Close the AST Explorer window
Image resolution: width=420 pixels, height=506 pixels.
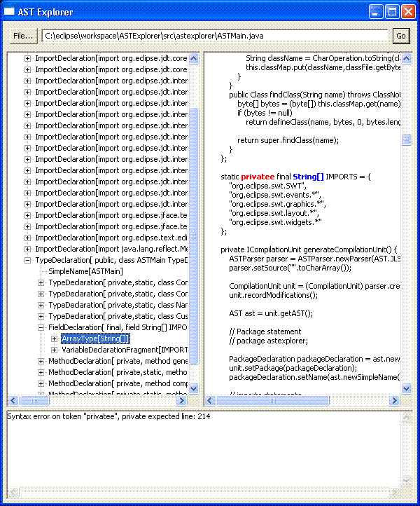[x=408, y=12]
